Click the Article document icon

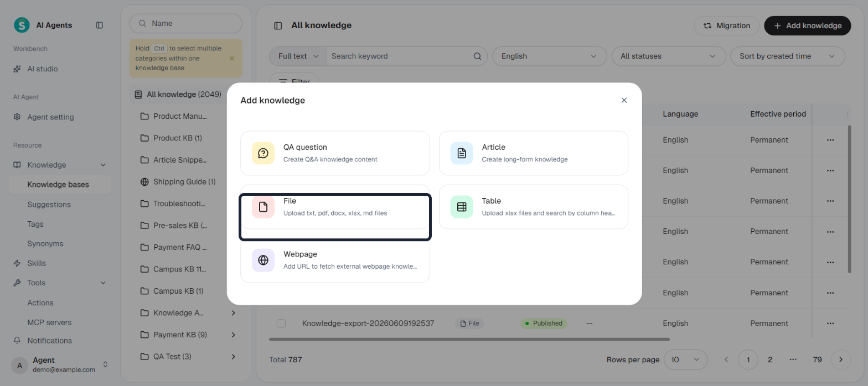coord(462,153)
